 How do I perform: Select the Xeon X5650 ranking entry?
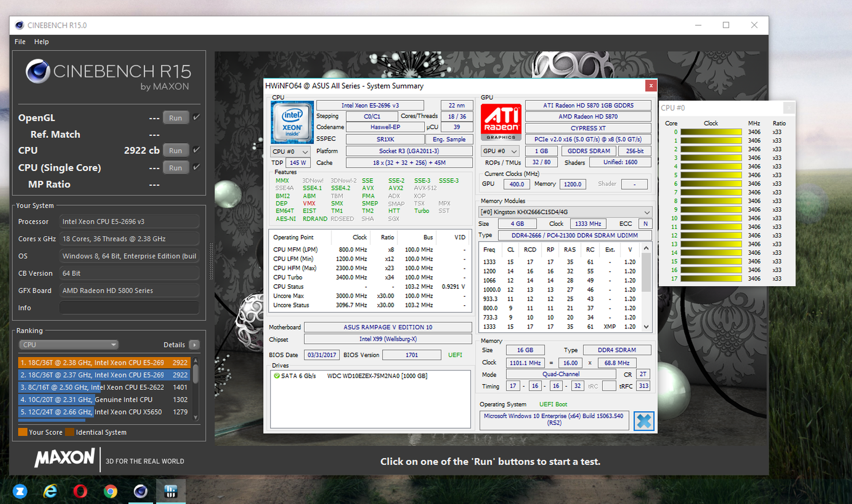click(104, 412)
